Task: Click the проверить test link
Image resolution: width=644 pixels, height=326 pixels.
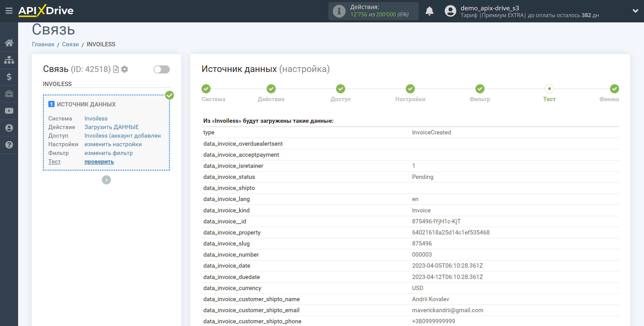Action: 99,161
